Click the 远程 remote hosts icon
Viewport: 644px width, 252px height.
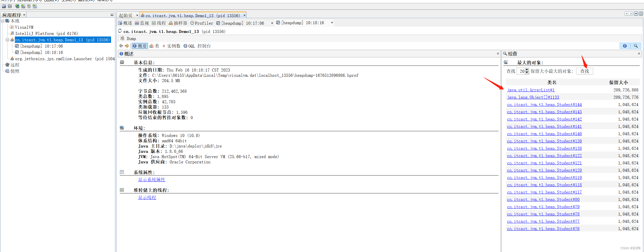[7, 65]
